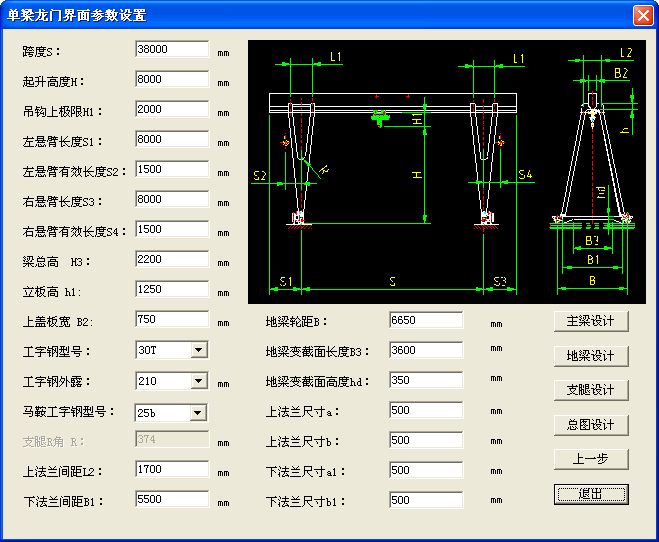Viewport: 659px width, 542px height.
Task: Click the 跨度S input field
Action: [171, 49]
